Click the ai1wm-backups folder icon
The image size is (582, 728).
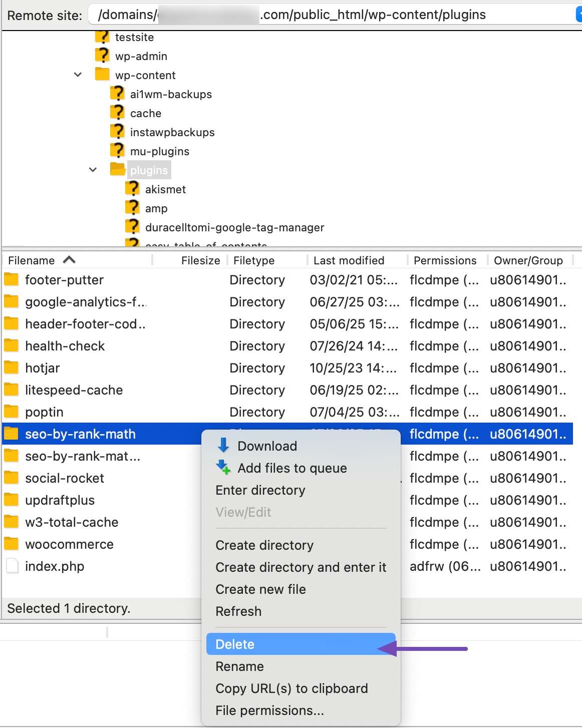click(117, 93)
